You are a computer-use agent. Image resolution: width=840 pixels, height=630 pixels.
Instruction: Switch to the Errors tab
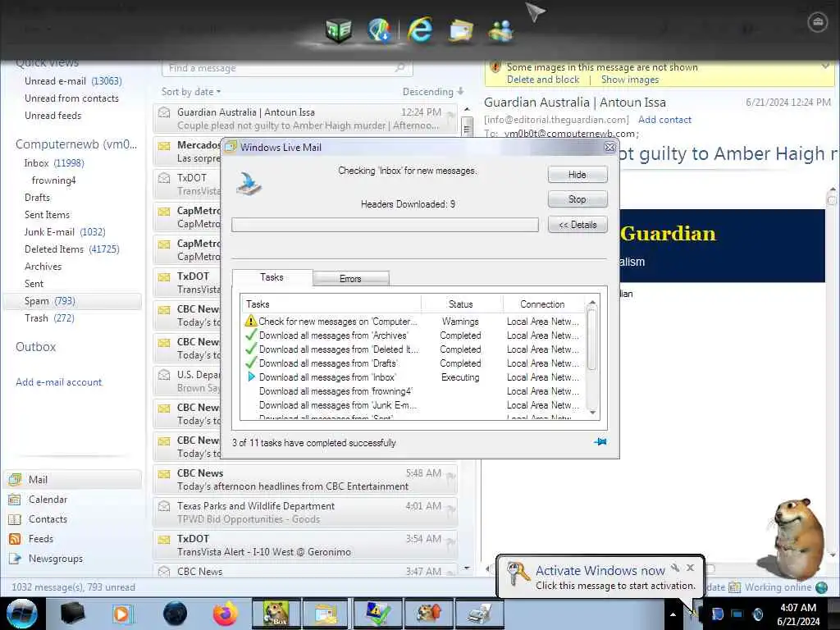pyautogui.click(x=350, y=279)
